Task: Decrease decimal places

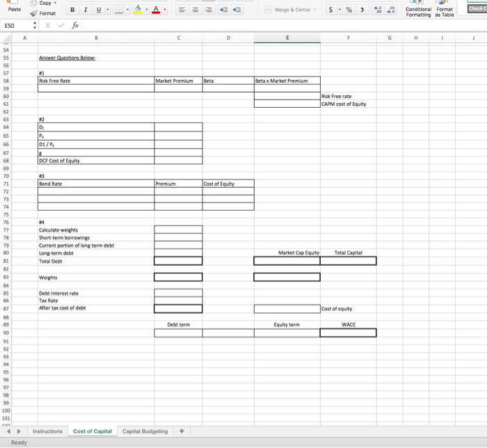Action: pos(391,10)
